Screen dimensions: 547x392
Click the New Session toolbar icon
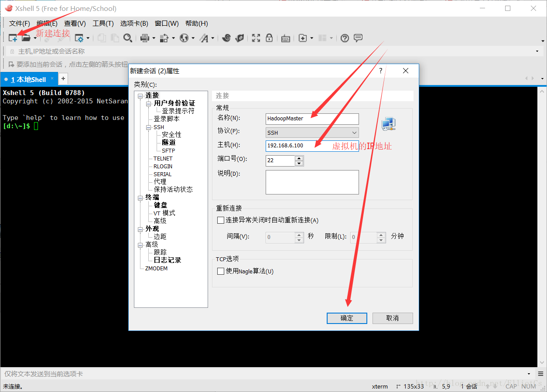coord(13,38)
